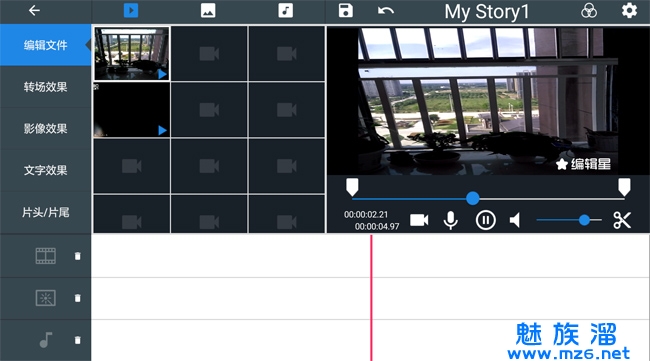
Task: Cut clip with the scissors icon
Action: click(622, 220)
